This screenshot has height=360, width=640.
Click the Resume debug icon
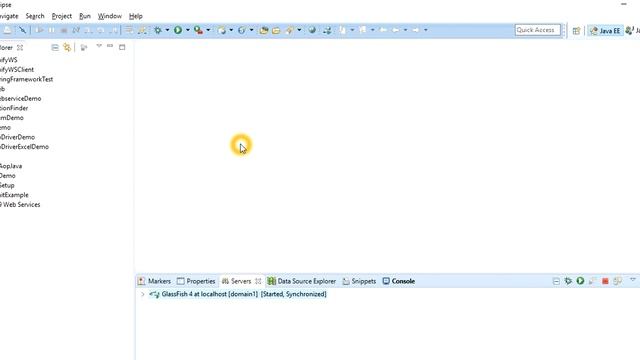point(39,30)
